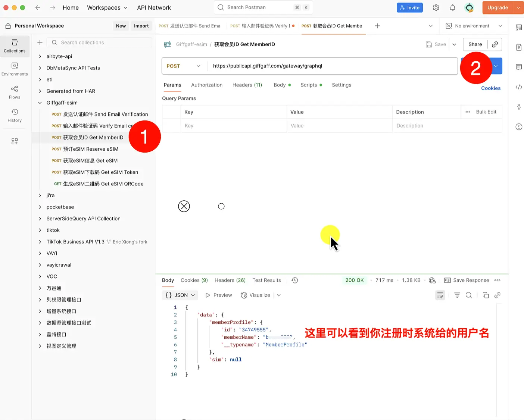Switch to the request Headers (11) tab

[x=247, y=85]
